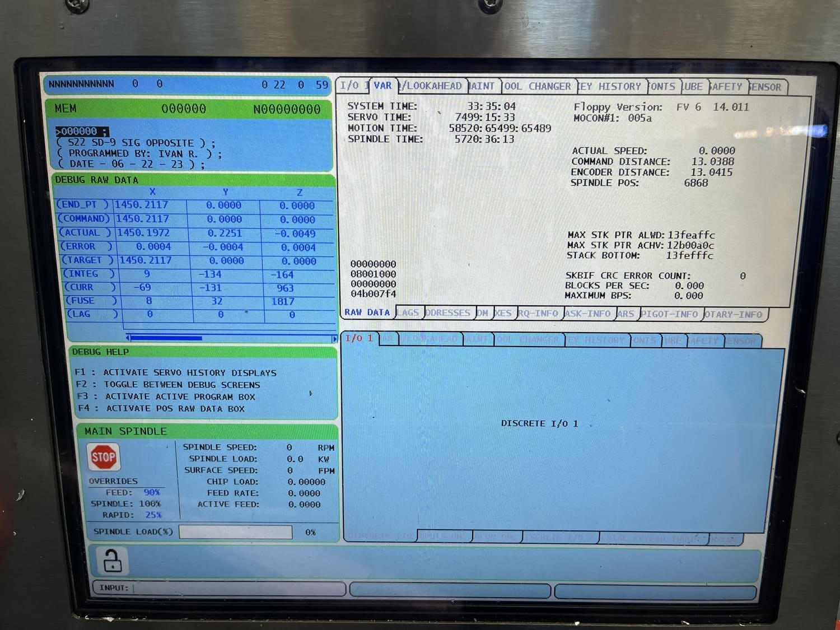
Task: Open the SPIGOT-INFO sub-tab
Action: pyautogui.click(x=670, y=314)
